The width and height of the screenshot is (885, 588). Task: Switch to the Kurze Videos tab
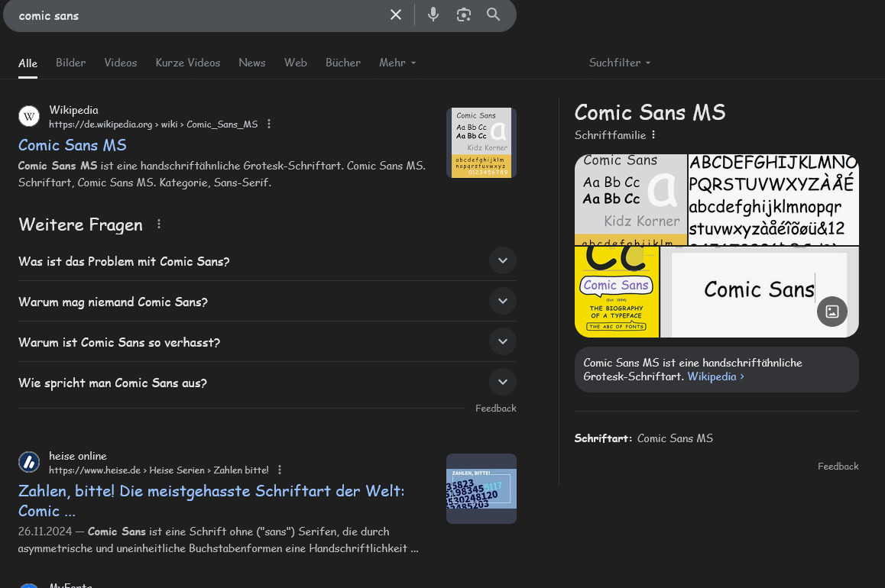(x=188, y=63)
